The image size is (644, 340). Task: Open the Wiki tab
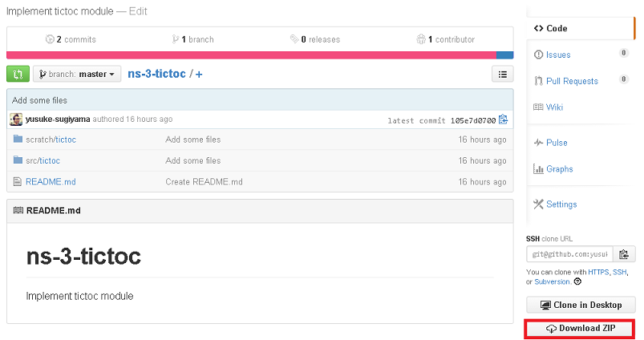(554, 107)
